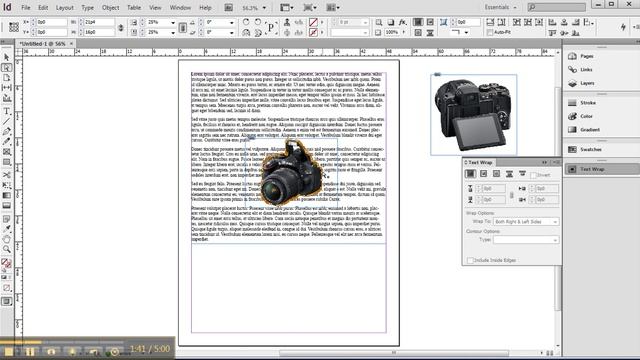Click the camera back-view image on the pasteboard
The height and width of the screenshot is (360, 640).
(x=473, y=115)
